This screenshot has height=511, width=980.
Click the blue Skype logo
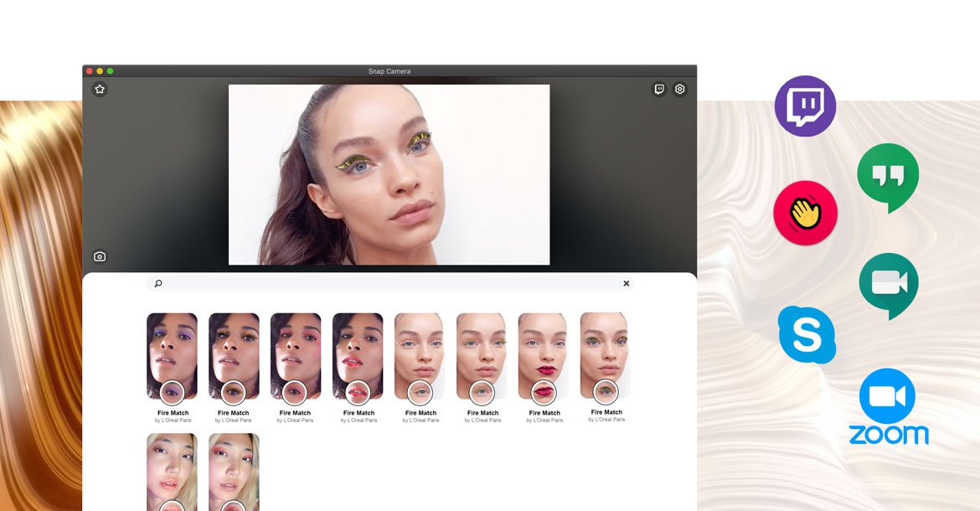pyautogui.click(x=807, y=335)
